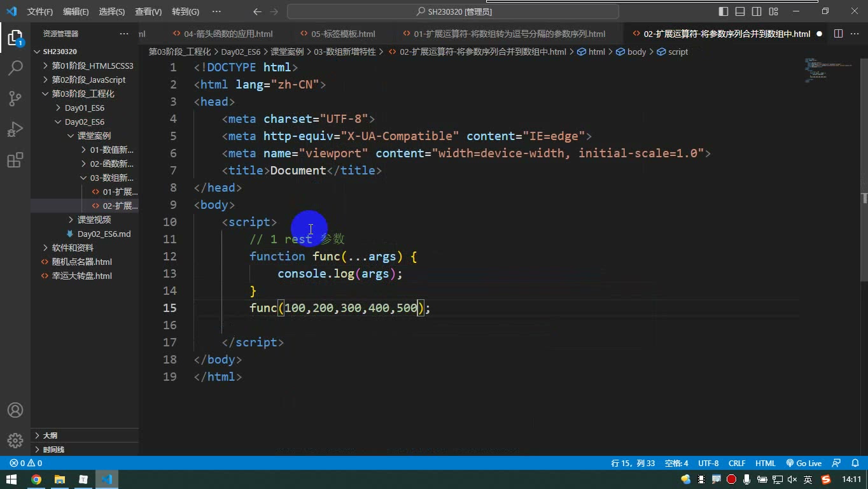Change the UTF-8 encoding setting

708,464
